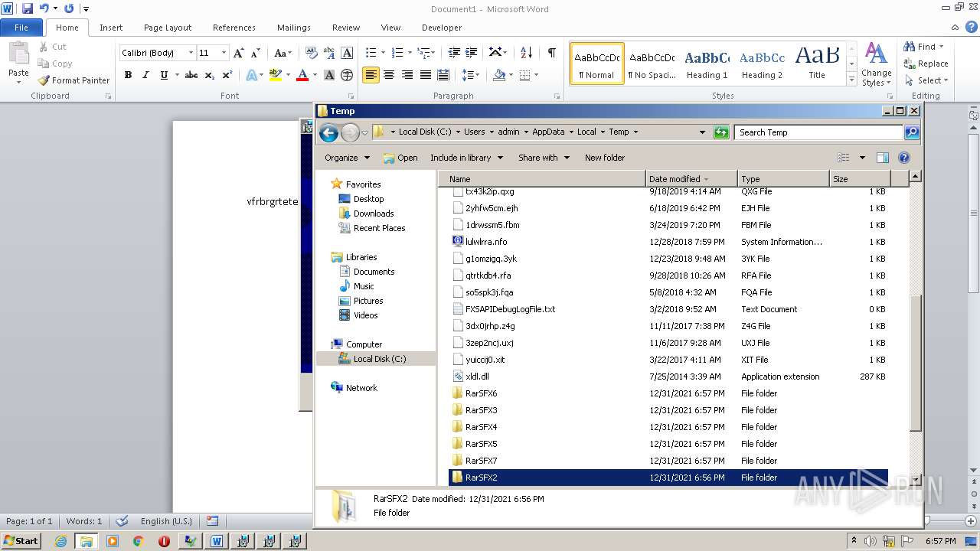Open the Find dropdown in Editing
980x551 pixels.
[x=941, y=47]
